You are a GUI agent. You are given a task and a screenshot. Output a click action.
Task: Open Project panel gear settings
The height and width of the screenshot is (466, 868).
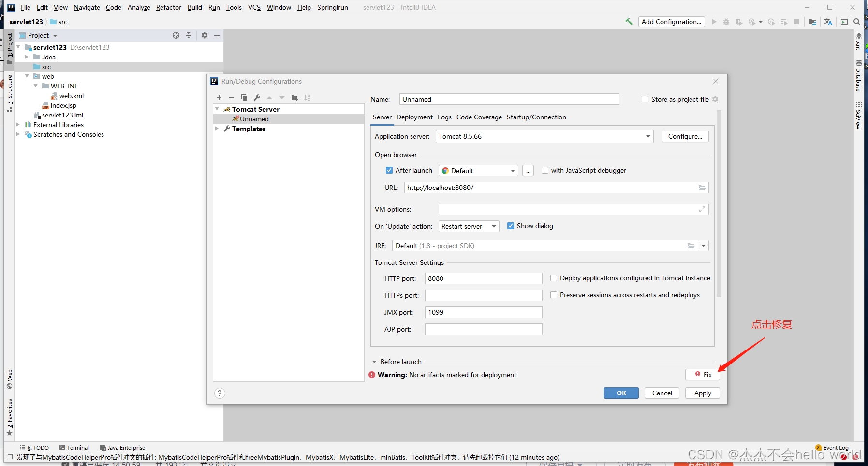[x=205, y=35]
